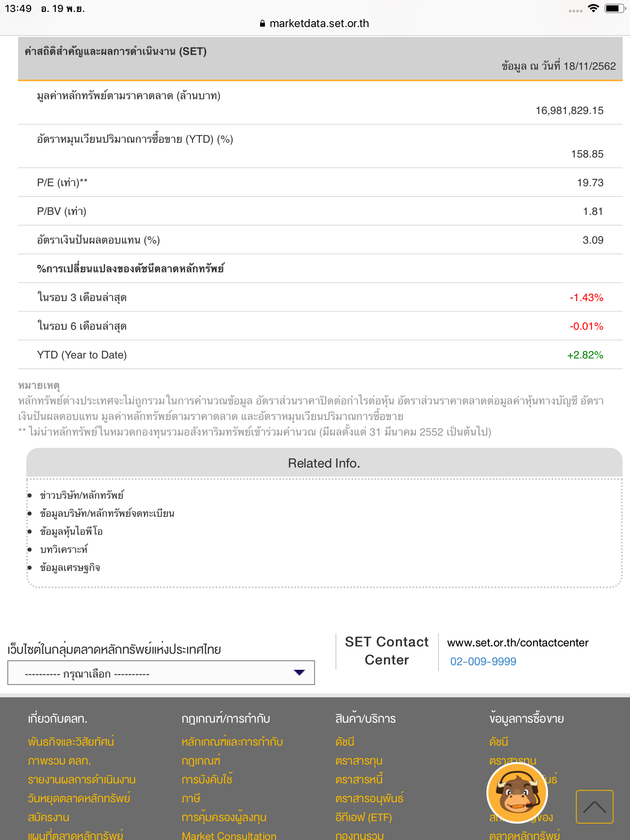The height and width of the screenshot is (840, 630).
Task: Tap the bull mascot chat icon
Action: 517,793
